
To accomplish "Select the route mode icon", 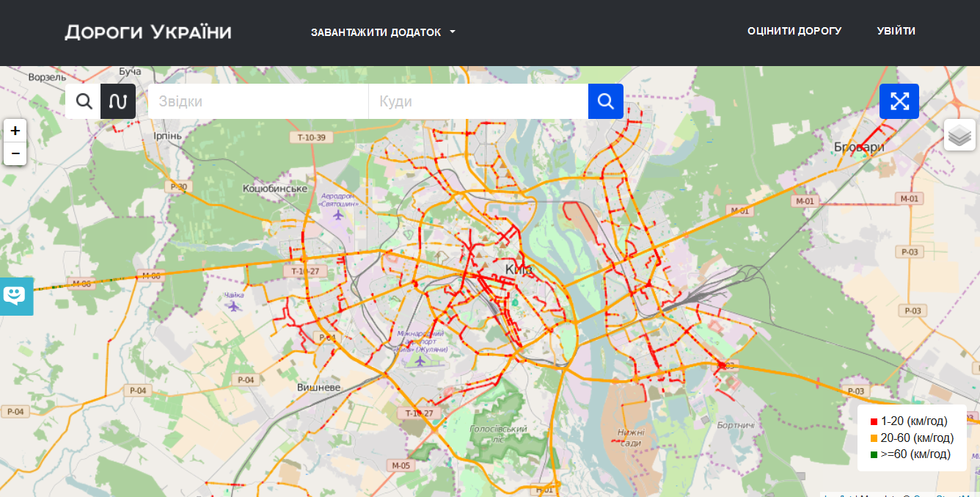I will tap(118, 101).
